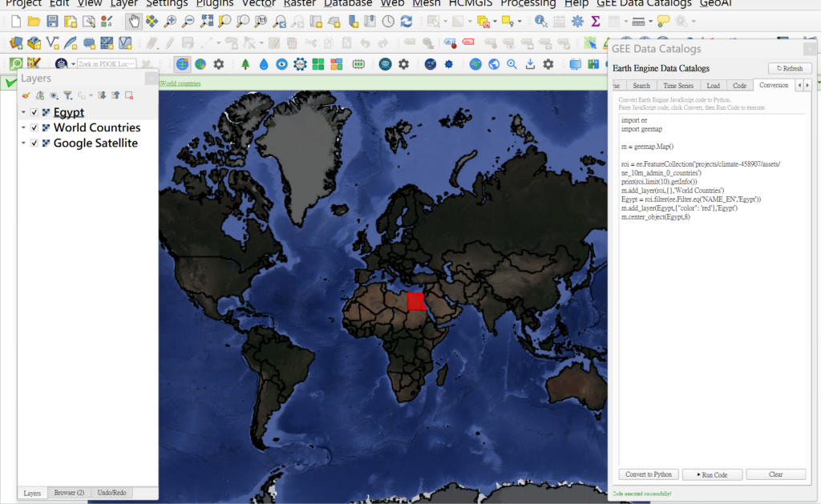Click the Save Project floppy disk icon
Viewport: 821px width, 504px height.
52,22
